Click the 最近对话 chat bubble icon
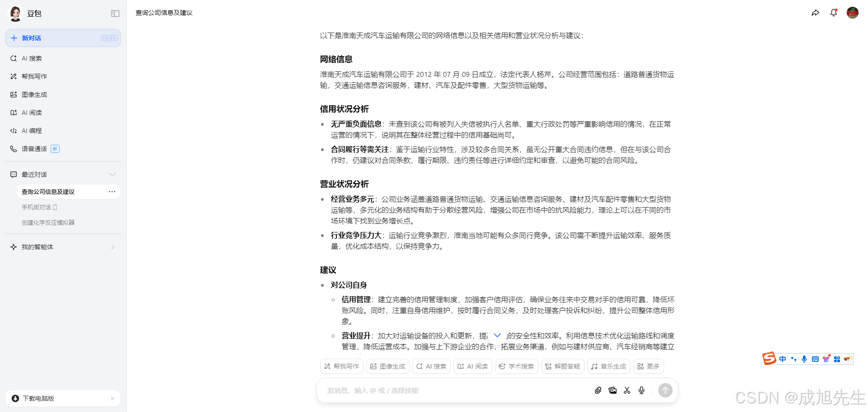Screen dimensions: 868x412 pyautogui.click(x=14, y=175)
